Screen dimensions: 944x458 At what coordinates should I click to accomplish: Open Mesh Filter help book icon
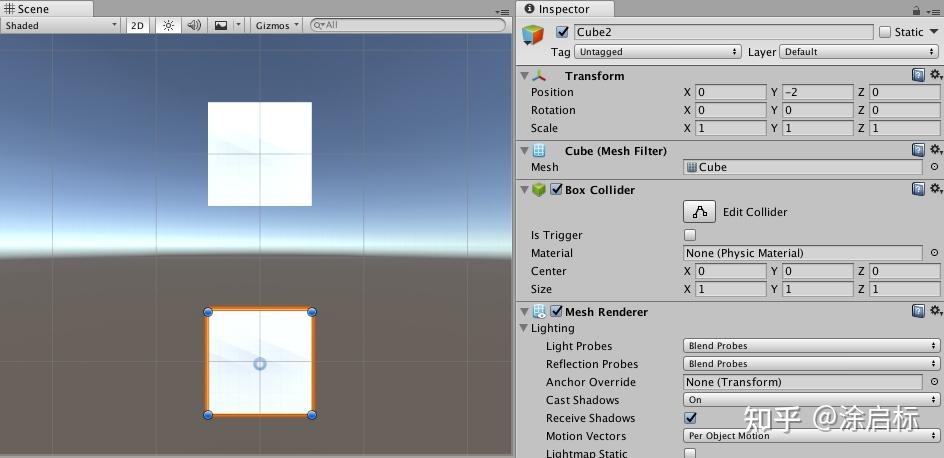(918, 149)
